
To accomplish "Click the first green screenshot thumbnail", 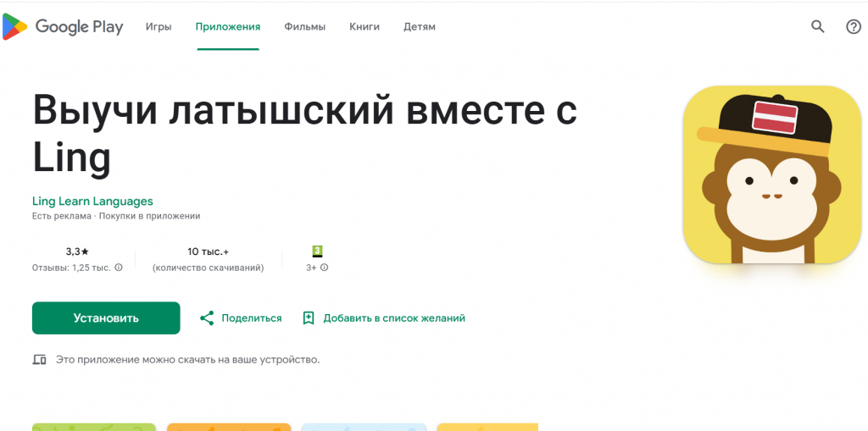I will [94, 427].
